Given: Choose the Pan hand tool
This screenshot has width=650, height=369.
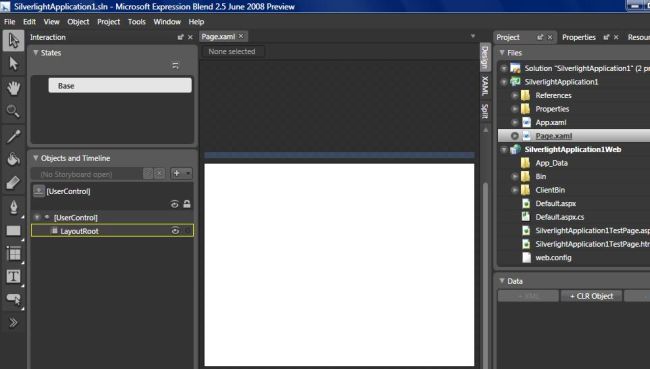Looking at the screenshot, I should click(x=13, y=87).
